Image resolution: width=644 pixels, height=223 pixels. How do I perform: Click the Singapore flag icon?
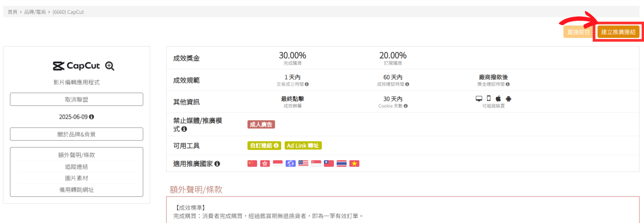coord(316,163)
